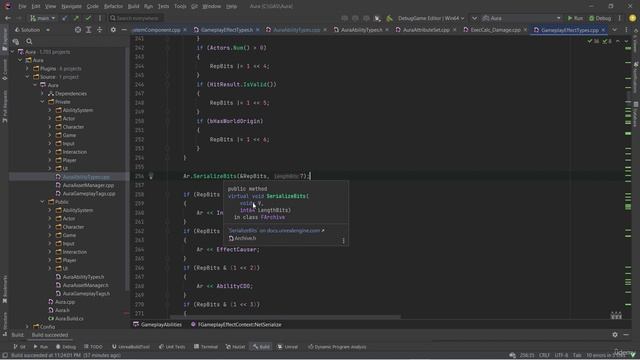
Task: Click the Git commit checkmark icon
Action: 88,18
